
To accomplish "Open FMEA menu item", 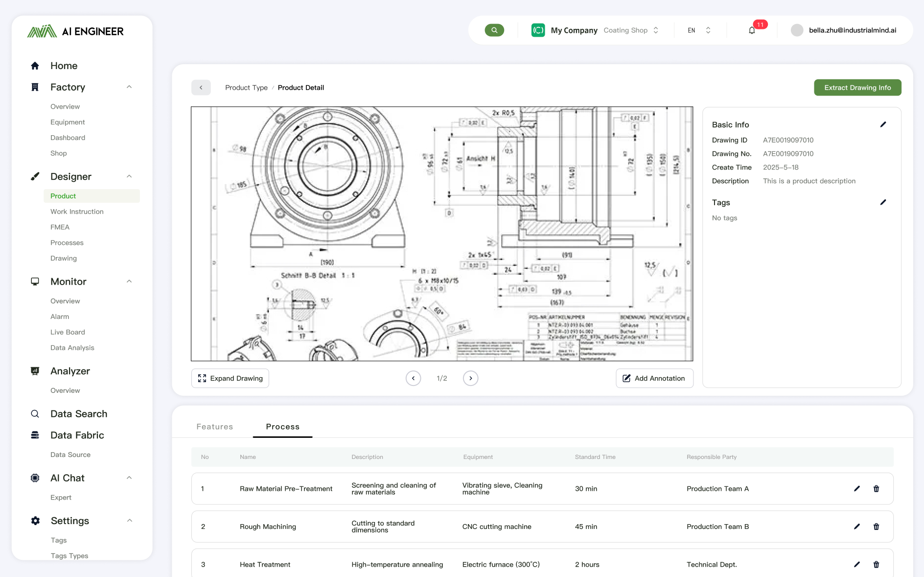I will [60, 227].
